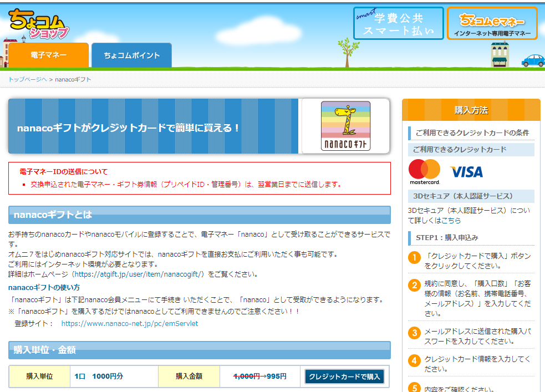Screen dimensions: 545x392
Task: Click the ご利用できるクレジットカードの条件 heading
Action: 472,133
